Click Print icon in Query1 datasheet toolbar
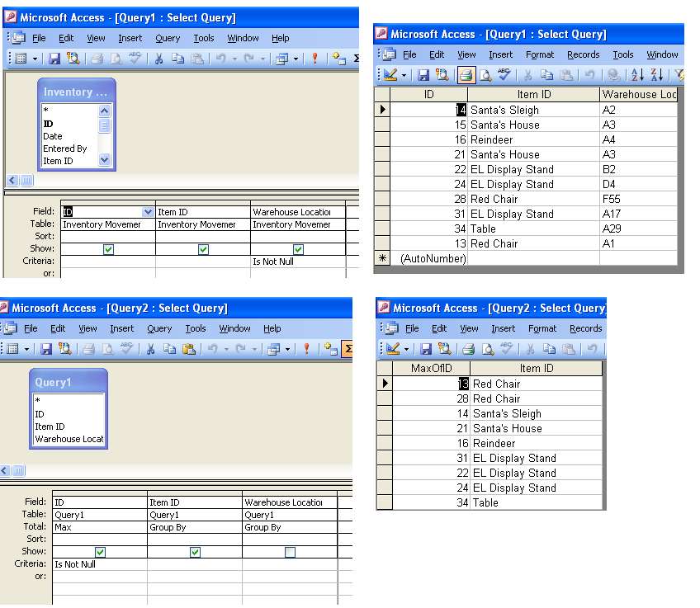 point(466,75)
